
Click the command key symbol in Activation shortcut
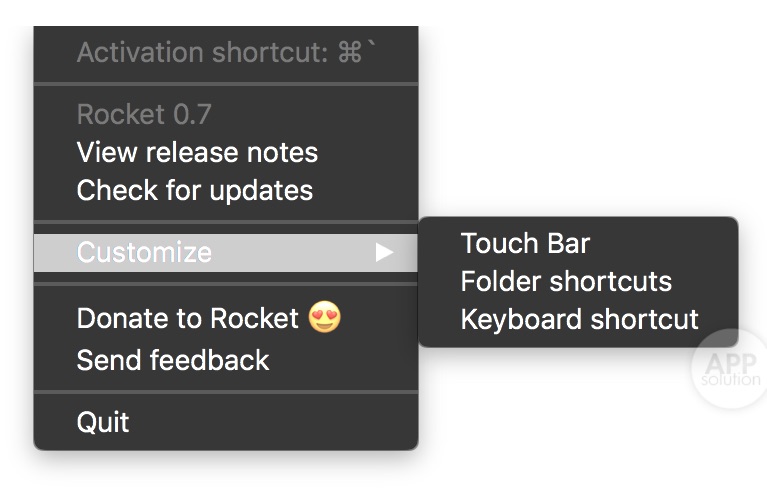349,53
